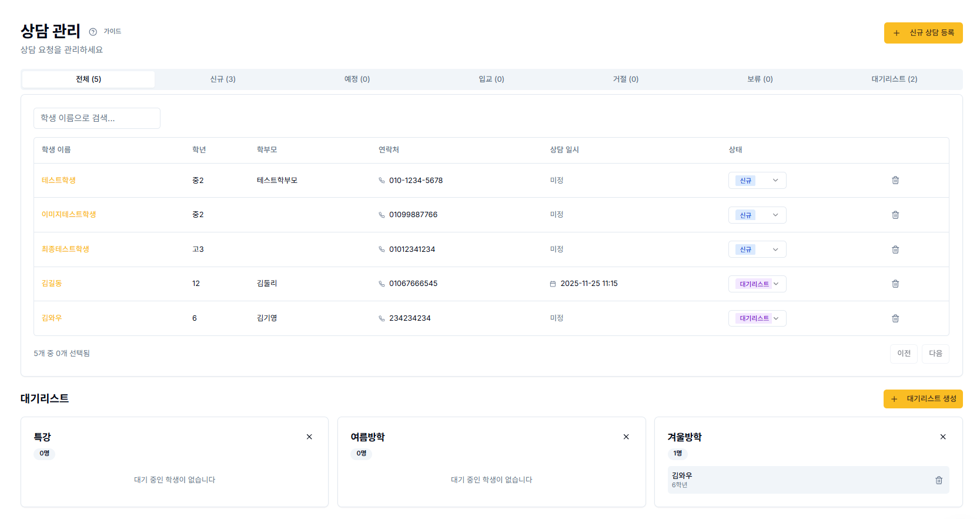This screenshot has height=519, width=980.
Task: Delete the 이미지테스트학생 row via trash icon
Action: click(895, 215)
